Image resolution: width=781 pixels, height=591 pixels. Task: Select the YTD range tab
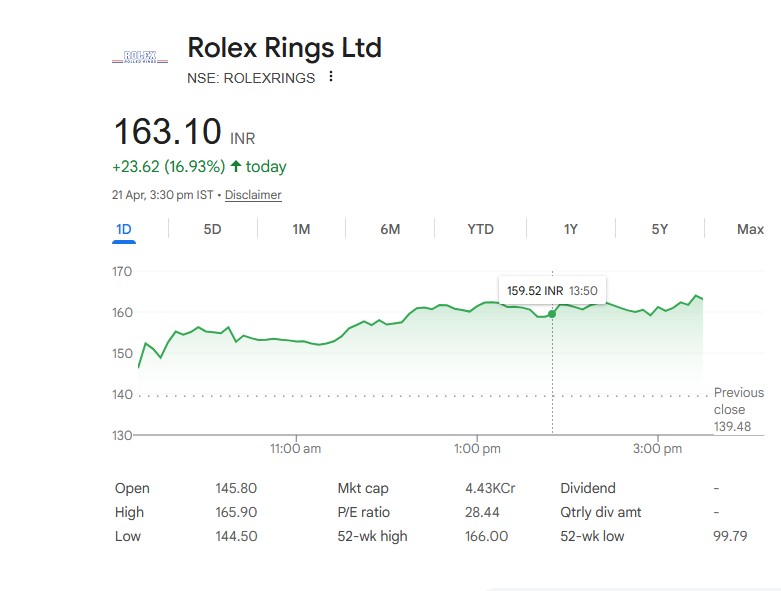point(480,229)
